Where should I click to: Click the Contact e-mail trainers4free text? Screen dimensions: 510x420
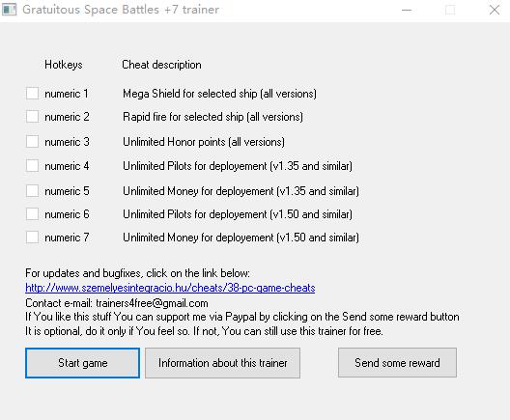117,303
